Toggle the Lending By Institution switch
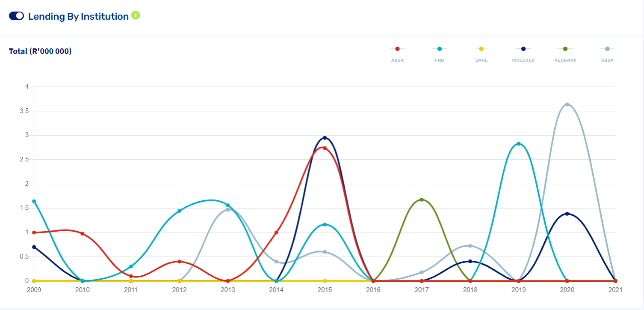Screen dimensions: 644x310 16,16
